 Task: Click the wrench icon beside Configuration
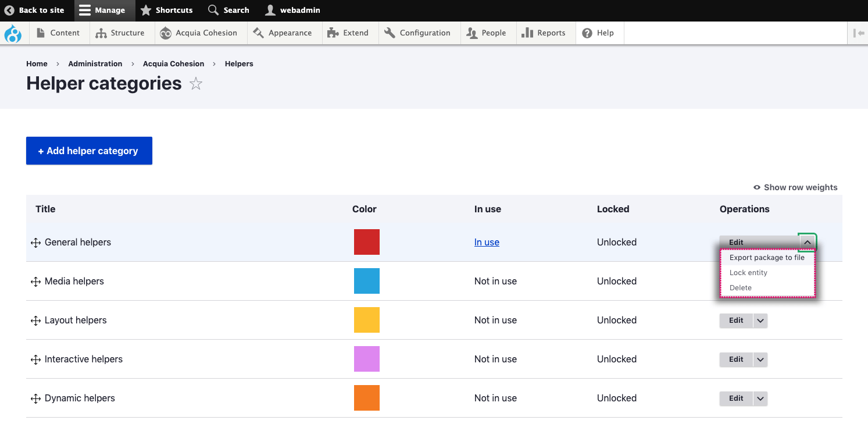click(x=390, y=33)
